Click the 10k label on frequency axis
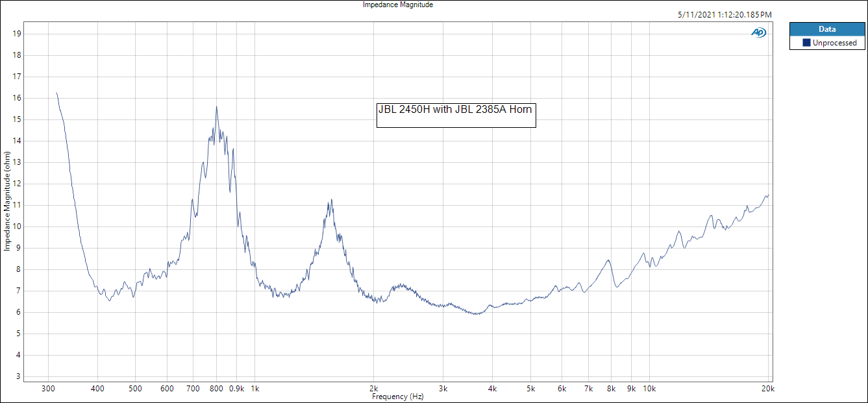Screen dimensions: 868x403 [x=649, y=389]
